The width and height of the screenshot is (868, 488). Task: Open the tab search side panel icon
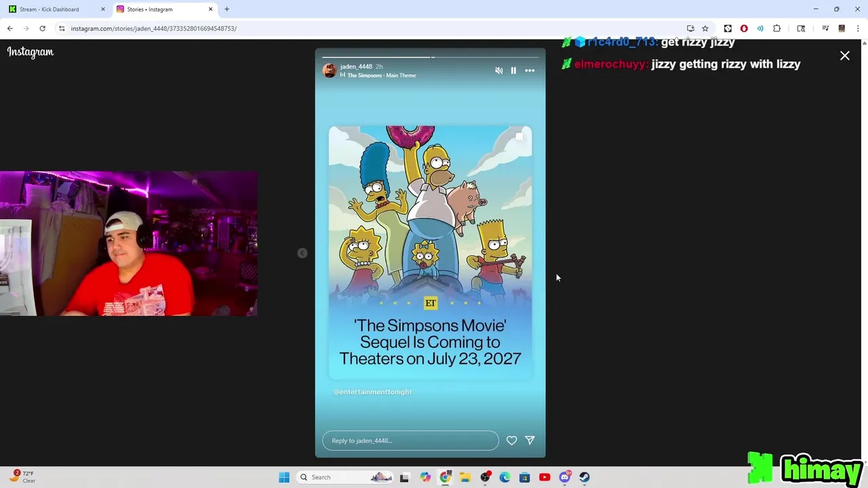(801, 28)
